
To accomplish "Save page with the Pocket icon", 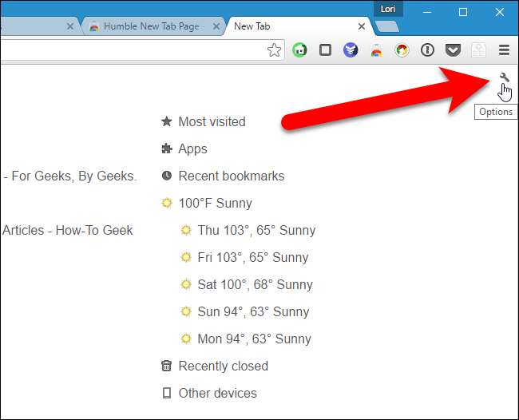I will click(x=453, y=50).
